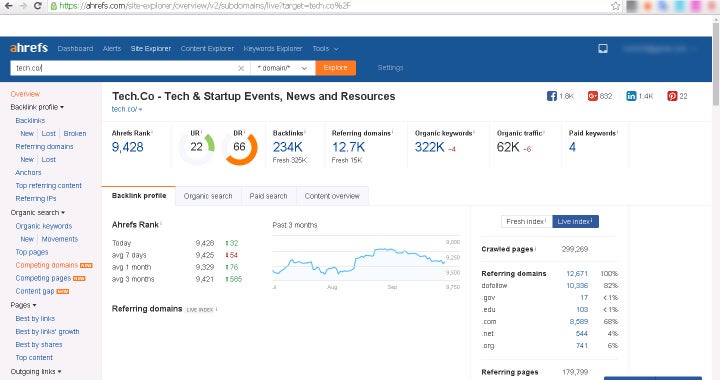Collapse Outgoing links sidebar section
The width and height of the screenshot is (720, 380).
36,371
